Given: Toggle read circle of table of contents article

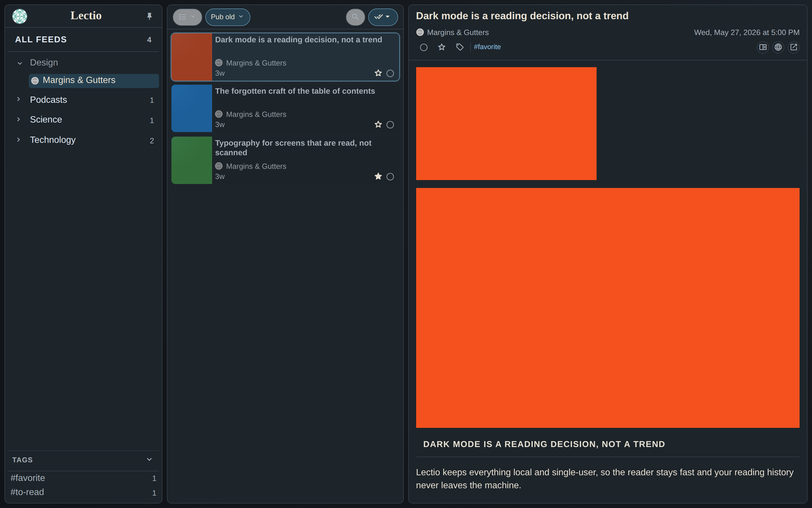Looking at the screenshot, I should click(390, 125).
